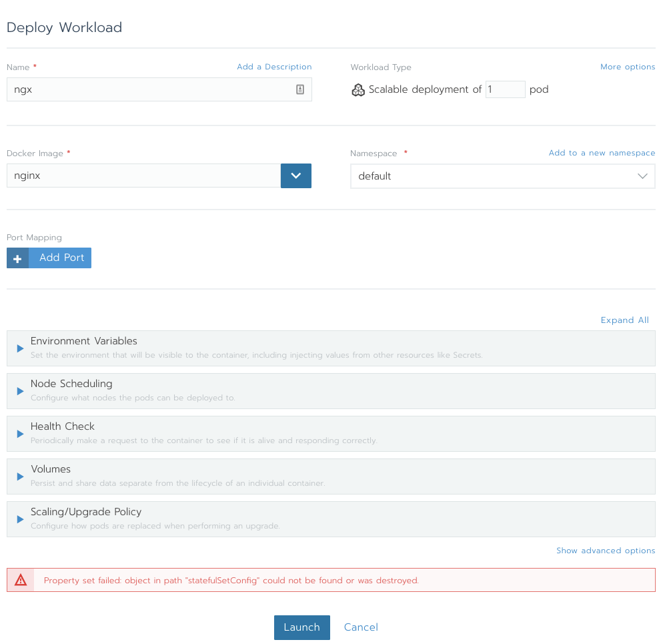
Task: Click Add a Description link
Action: [274, 67]
